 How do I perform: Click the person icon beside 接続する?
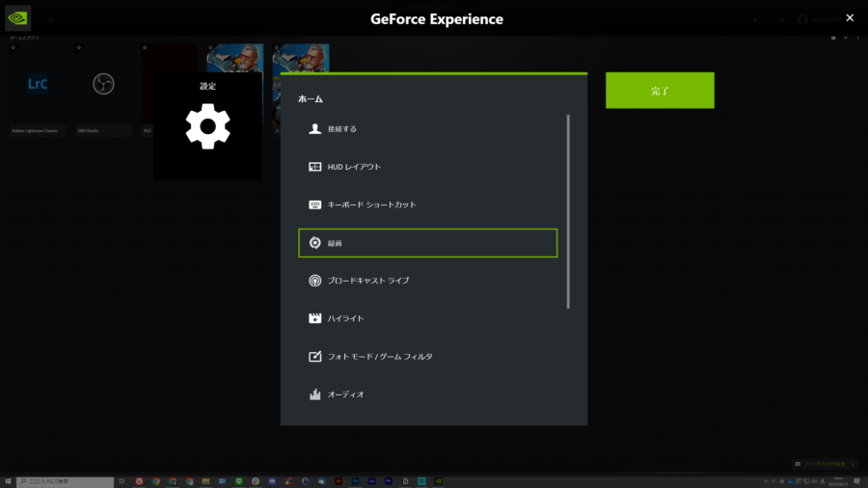[314, 129]
